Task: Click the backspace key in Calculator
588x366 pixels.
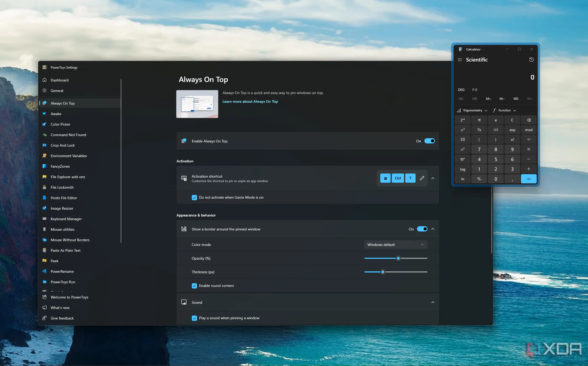Action: [x=529, y=120]
